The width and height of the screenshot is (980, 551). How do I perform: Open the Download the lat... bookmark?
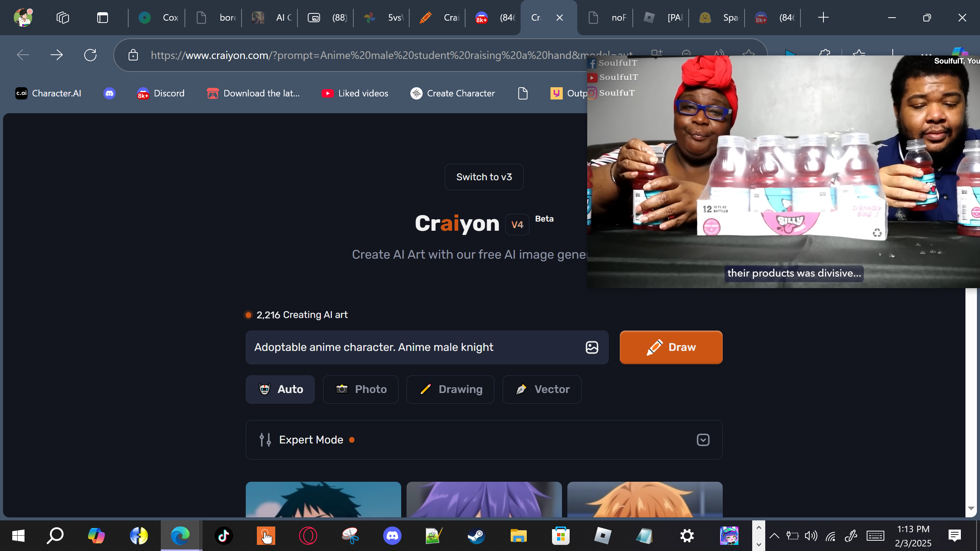pos(253,93)
